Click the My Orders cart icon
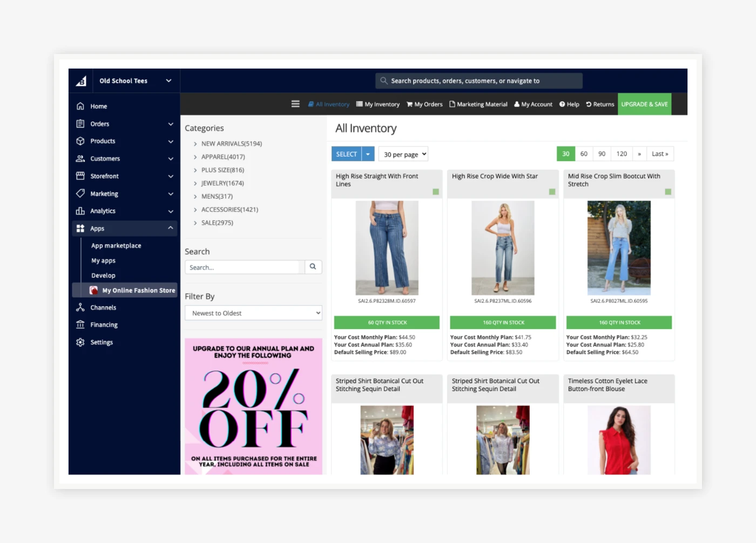Image resolution: width=756 pixels, height=543 pixels. click(x=409, y=104)
